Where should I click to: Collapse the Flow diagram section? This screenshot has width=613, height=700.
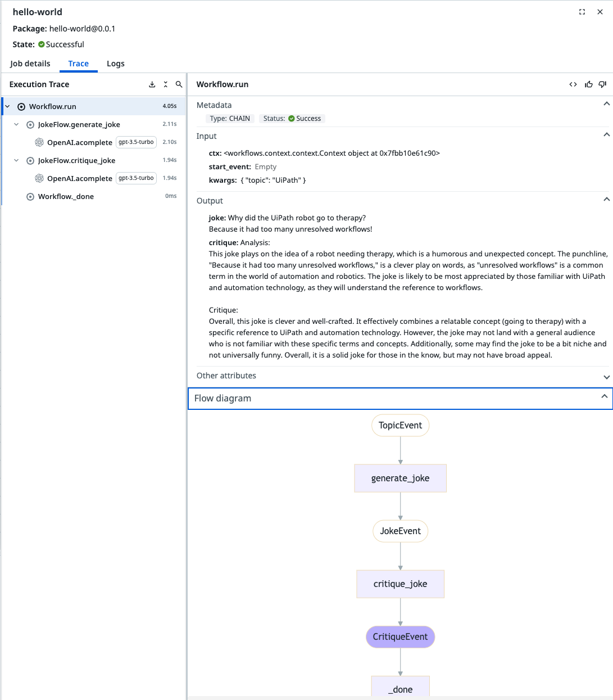(x=604, y=396)
